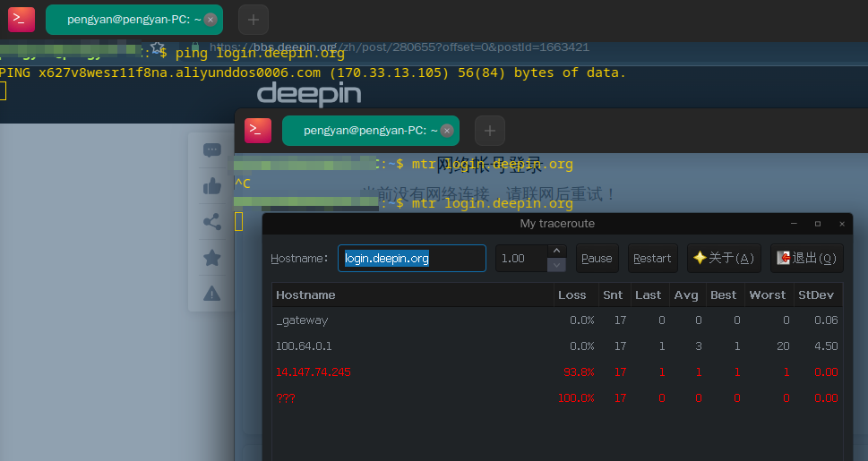Click the comment bubble icon in sidebar

click(x=212, y=150)
